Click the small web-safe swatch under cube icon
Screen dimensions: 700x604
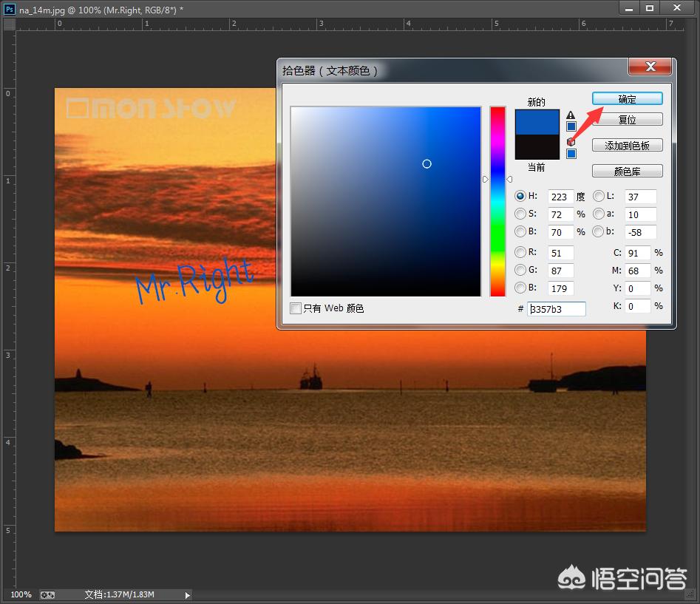(571, 154)
